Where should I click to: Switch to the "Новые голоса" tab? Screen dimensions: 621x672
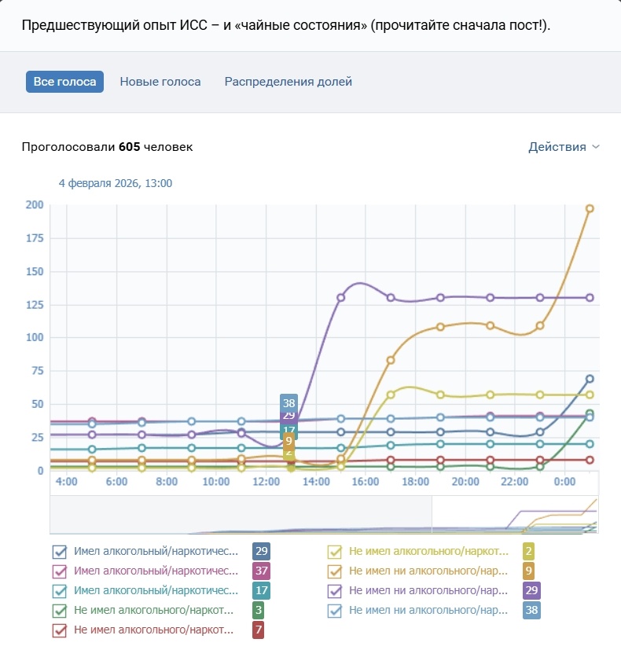(x=160, y=81)
